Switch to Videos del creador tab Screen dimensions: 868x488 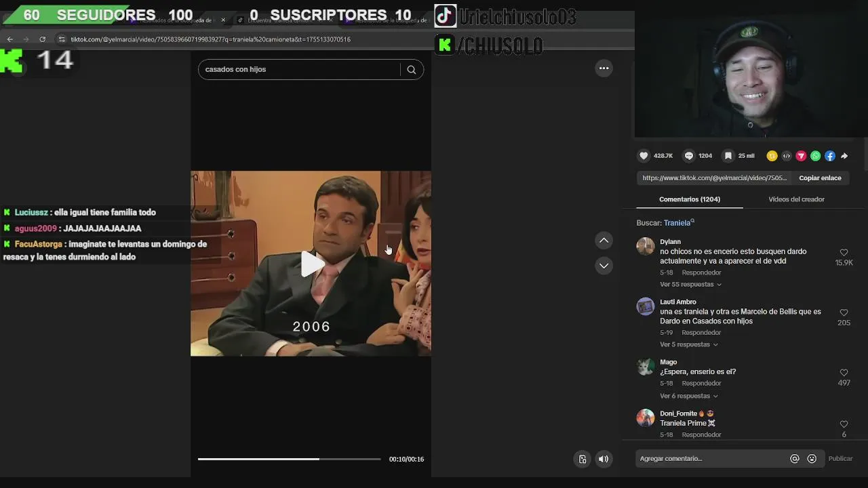[x=796, y=199]
